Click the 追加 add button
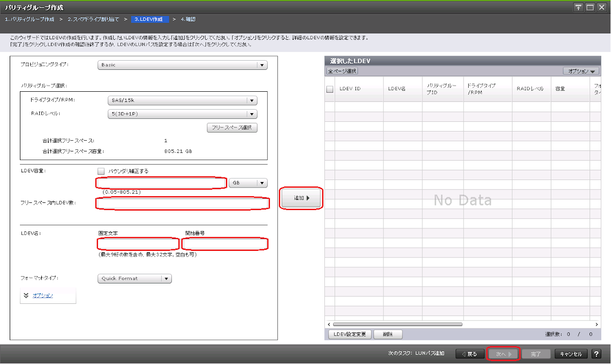611x364 pixels. 301,198
